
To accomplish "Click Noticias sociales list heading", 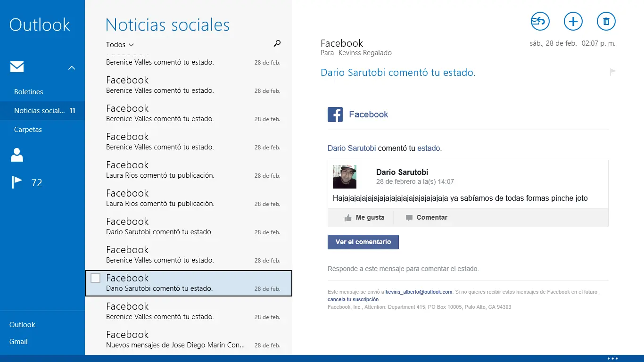I will point(167,25).
